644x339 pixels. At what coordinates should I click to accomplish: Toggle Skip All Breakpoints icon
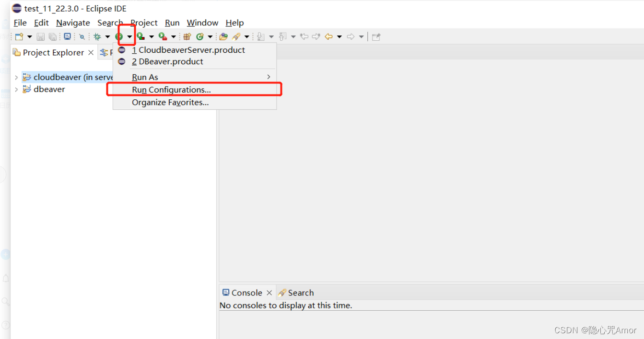coord(82,36)
